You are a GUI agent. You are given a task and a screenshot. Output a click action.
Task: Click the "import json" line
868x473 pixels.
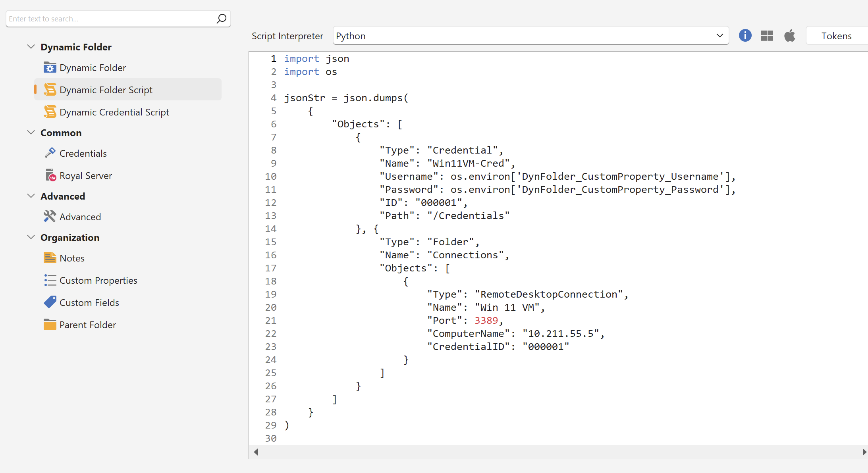[316, 59]
